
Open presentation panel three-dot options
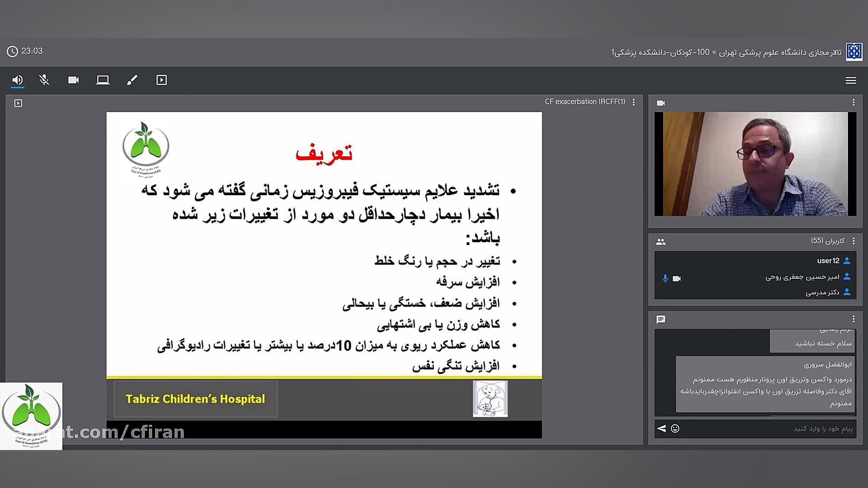coord(633,102)
